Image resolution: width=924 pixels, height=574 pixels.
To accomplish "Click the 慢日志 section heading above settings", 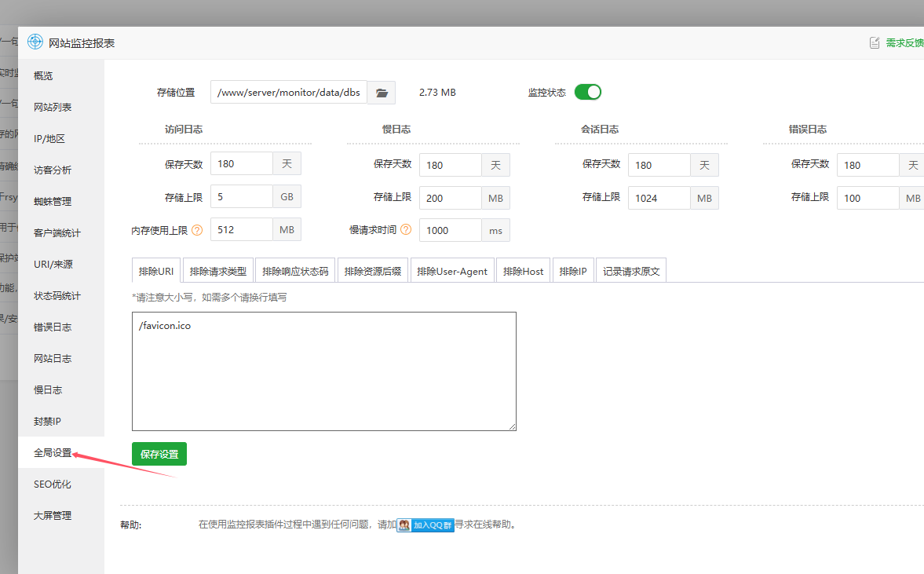I will 396,129.
